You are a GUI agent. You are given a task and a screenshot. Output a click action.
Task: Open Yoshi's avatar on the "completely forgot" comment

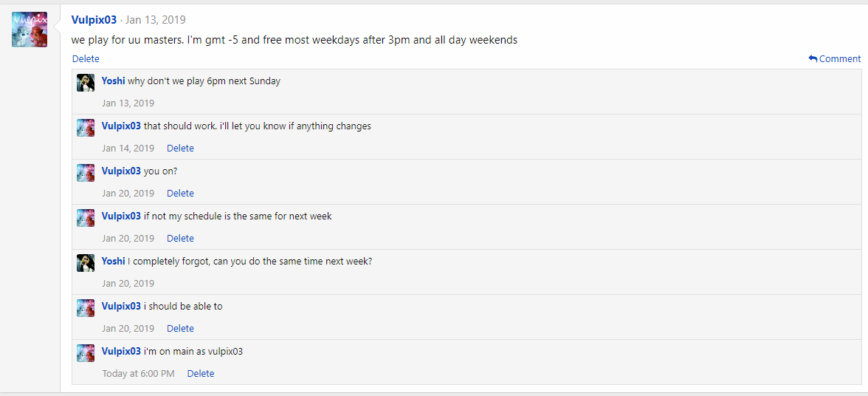click(86, 263)
